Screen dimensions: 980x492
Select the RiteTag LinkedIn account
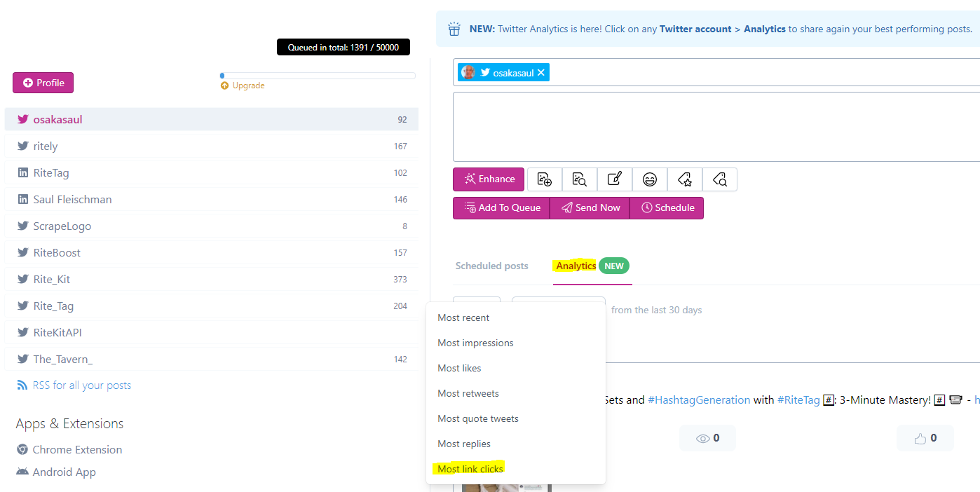point(212,172)
